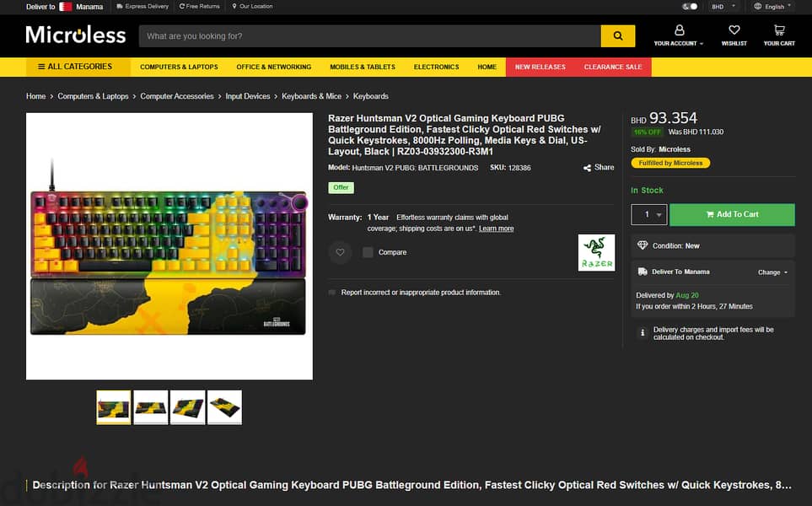The width and height of the screenshot is (812, 506).
Task: Check the Compare checkbox
Action: point(368,253)
